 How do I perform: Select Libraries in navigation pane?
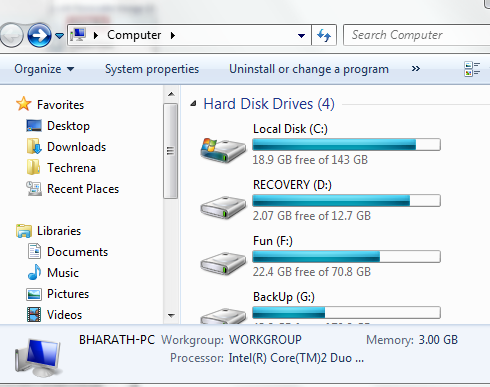(x=59, y=231)
